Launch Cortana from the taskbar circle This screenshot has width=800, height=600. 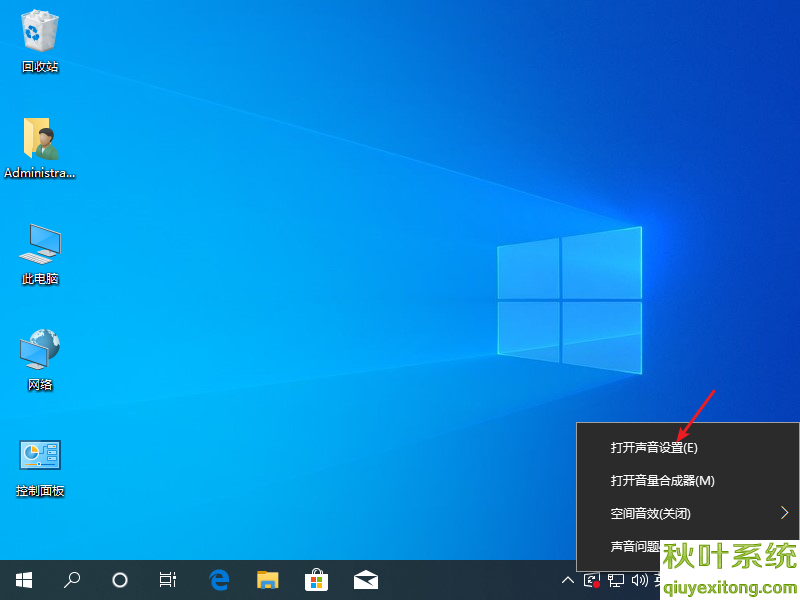(120, 580)
